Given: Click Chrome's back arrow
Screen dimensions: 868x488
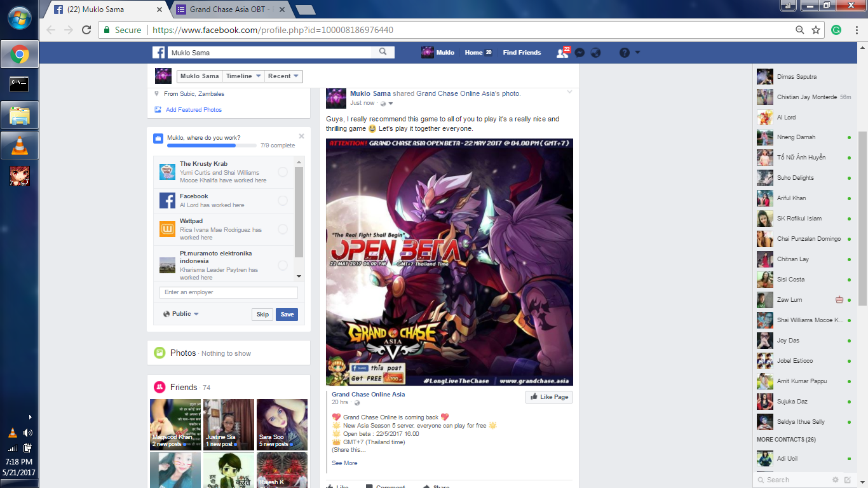Looking at the screenshot, I should click(x=51, y=30).
